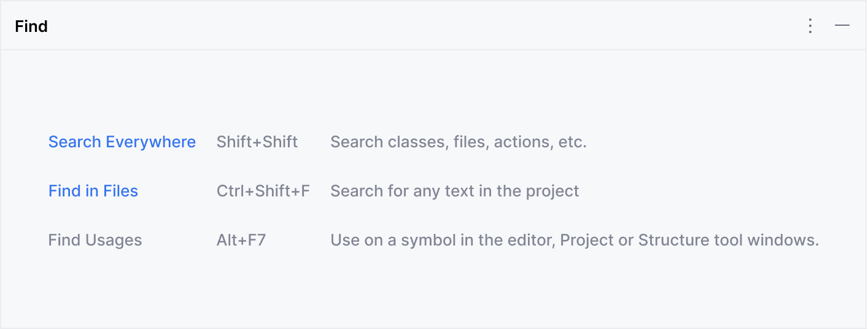Image resolution: width=868 pixels, height=329 pixels.
Task: Click the Shift+Shift shortcut text
Action: (257, 142)
